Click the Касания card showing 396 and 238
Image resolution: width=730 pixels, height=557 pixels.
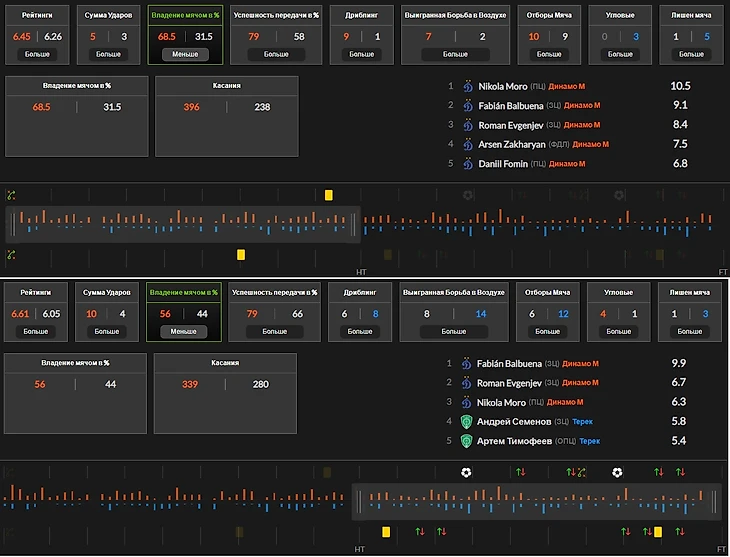(227, 116)
